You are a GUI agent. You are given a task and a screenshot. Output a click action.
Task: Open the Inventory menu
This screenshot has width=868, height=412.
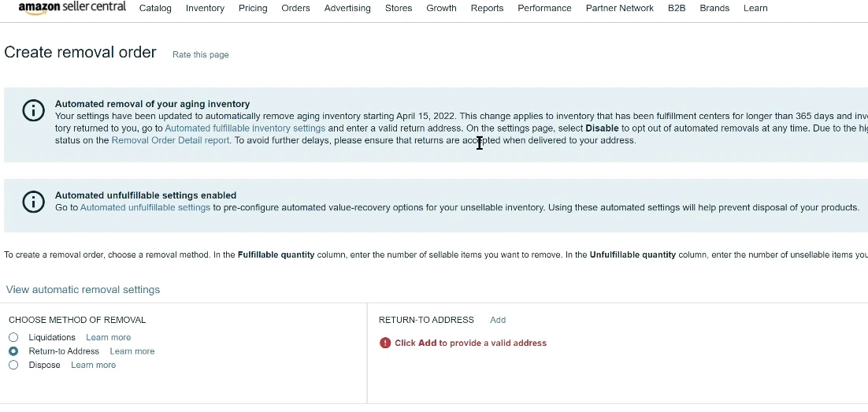click(x=205, y=9)
